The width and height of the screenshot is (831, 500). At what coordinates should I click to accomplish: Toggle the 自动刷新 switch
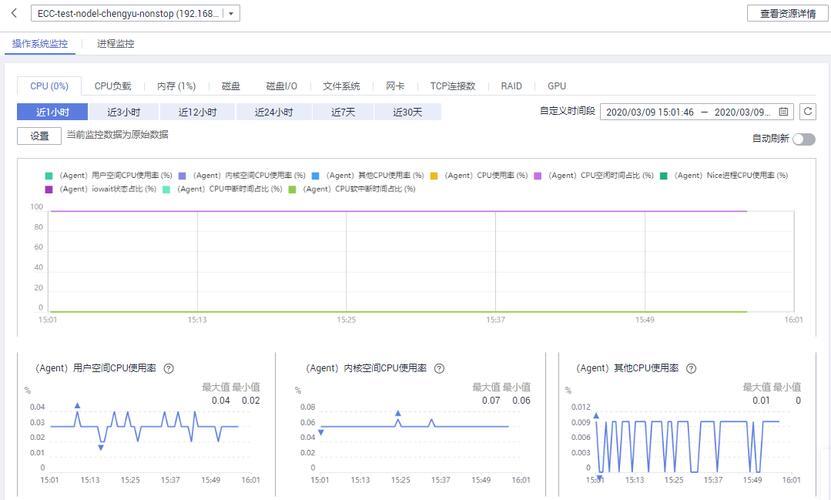[x=803, y=138]
